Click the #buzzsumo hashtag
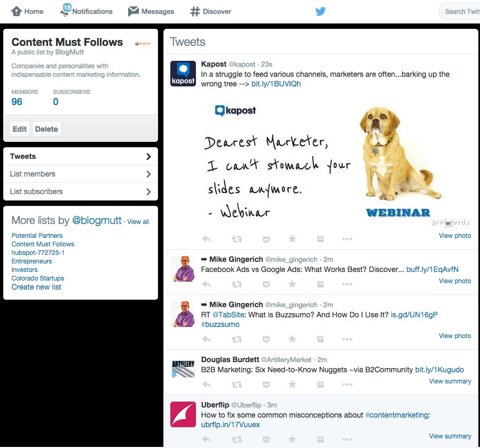 220,324
